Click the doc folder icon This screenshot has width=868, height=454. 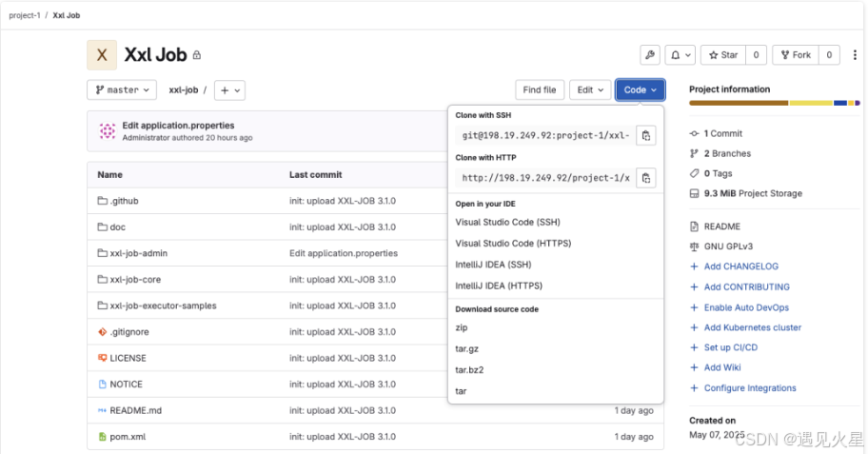tap(102, 227)
